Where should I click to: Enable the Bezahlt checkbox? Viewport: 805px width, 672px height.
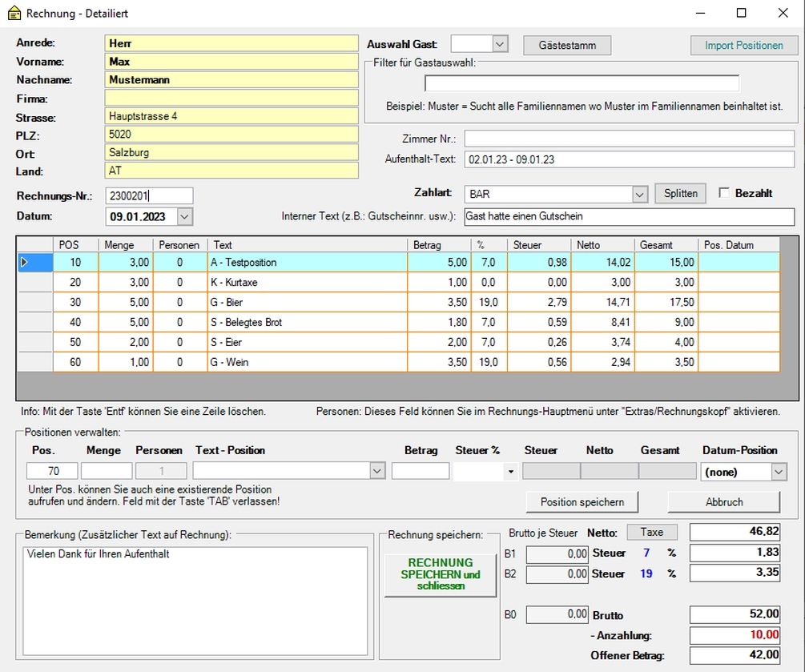(724, 193)
